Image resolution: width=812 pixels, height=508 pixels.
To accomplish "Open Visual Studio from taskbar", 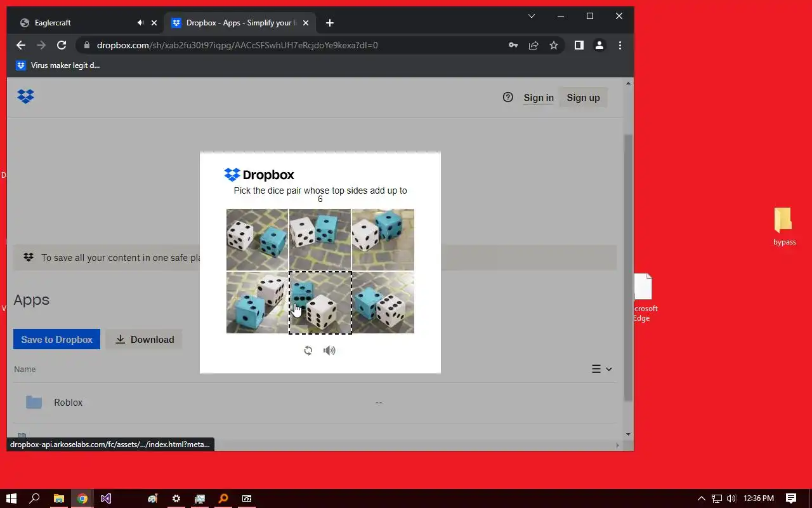I will (x=106, y=498).
